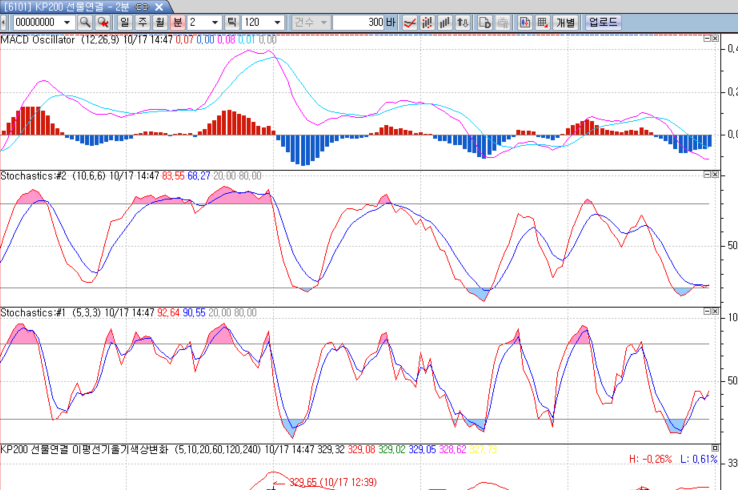The image size is (738, 490).
Task: Toggle the 주 (weekly) period button
Action: 141,21
